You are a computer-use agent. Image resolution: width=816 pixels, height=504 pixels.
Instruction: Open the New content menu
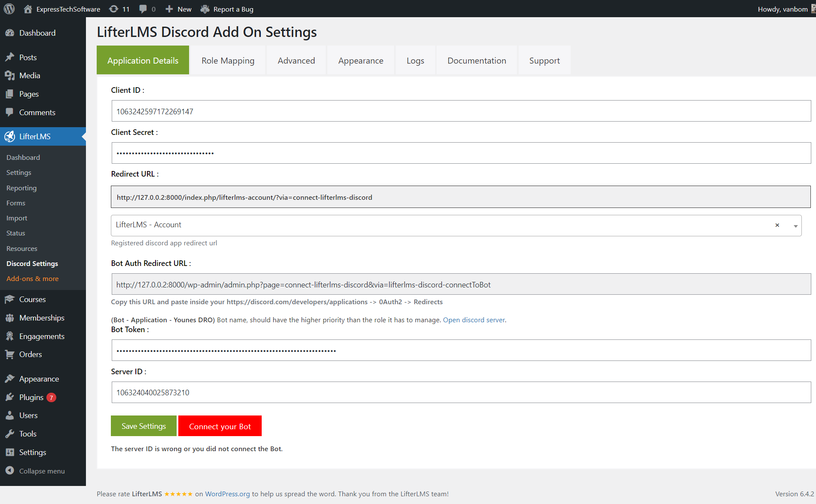[179, 9]
